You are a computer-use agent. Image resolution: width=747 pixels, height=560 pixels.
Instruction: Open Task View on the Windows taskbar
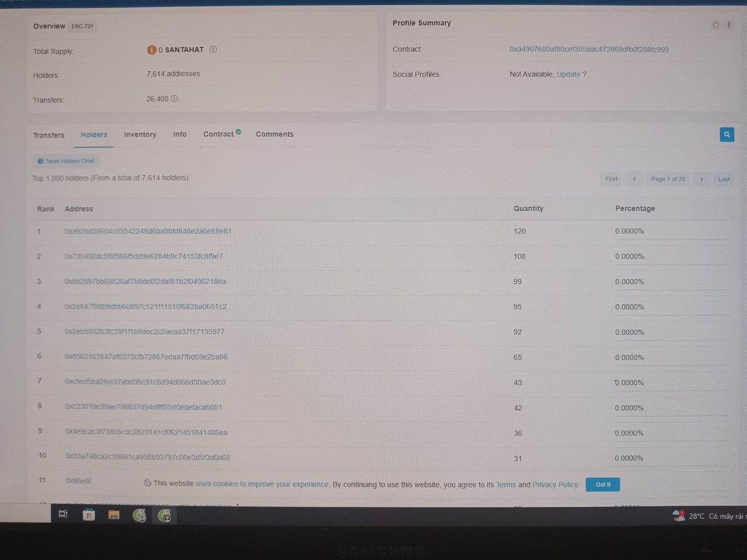click(63, 515)
